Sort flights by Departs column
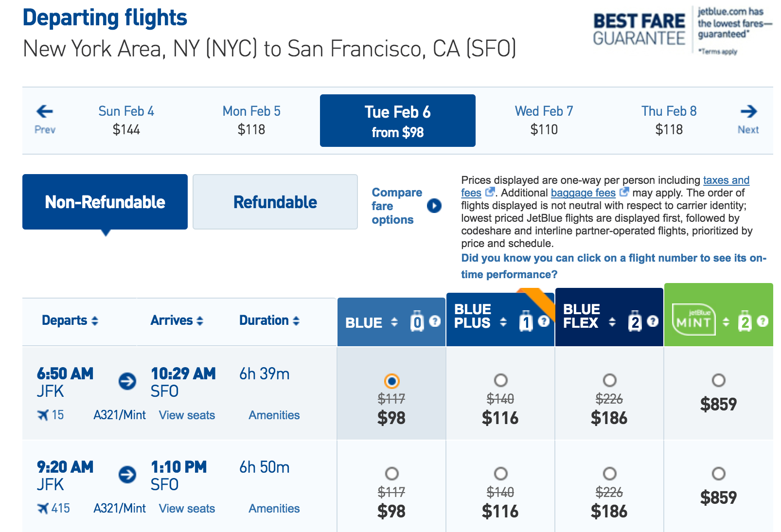781x532 pixels. (70, 320)
